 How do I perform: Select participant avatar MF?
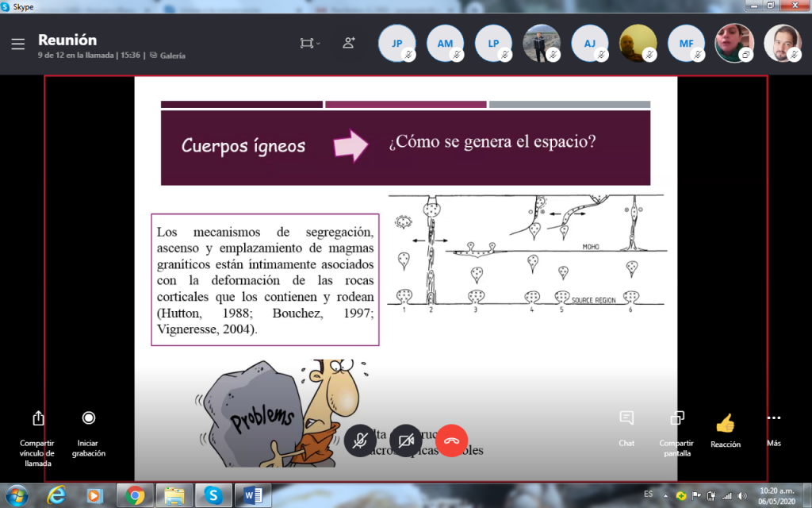click(686, 44)
